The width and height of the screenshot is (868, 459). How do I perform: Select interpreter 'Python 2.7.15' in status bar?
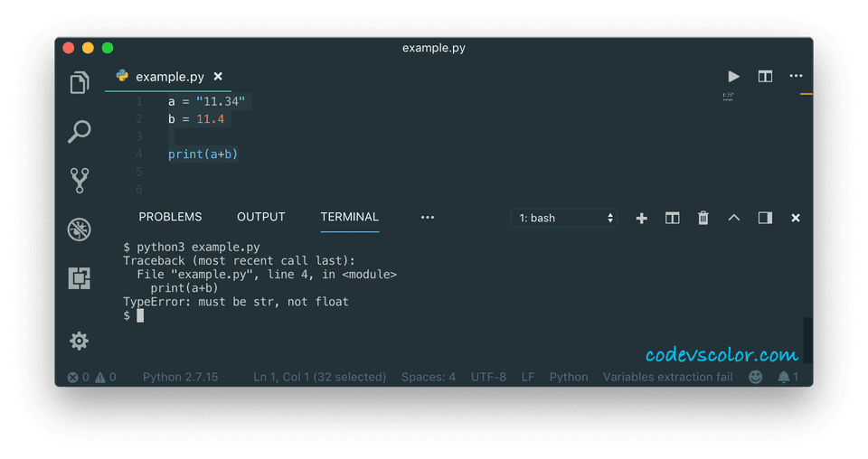[181, 377]
